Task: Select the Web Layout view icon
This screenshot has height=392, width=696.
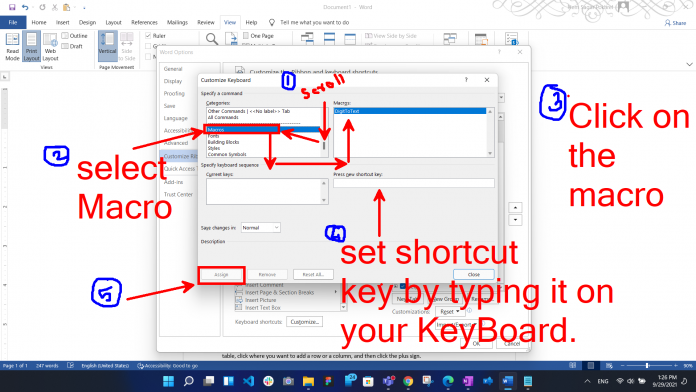Action: (50, 46)
